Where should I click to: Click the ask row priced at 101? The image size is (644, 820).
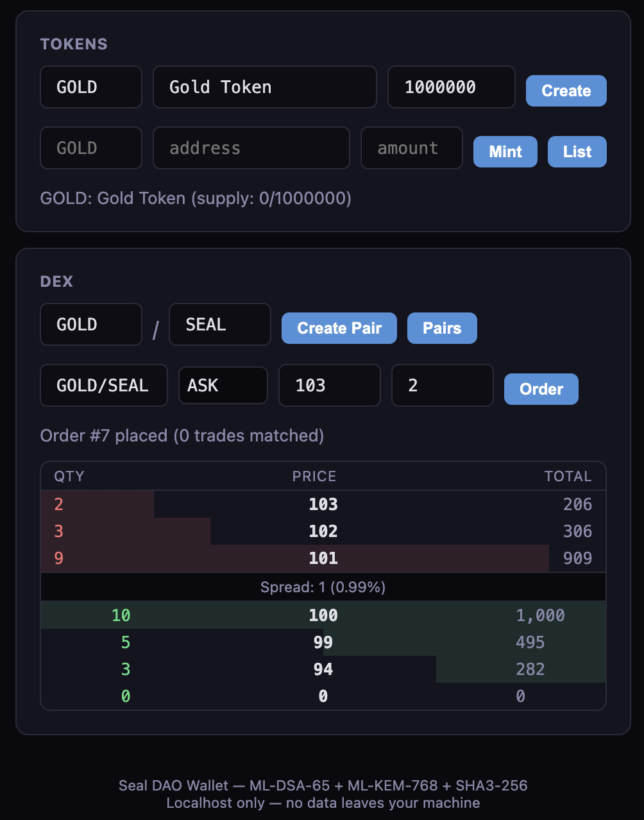pyautogui.click(x=322, y=558)
